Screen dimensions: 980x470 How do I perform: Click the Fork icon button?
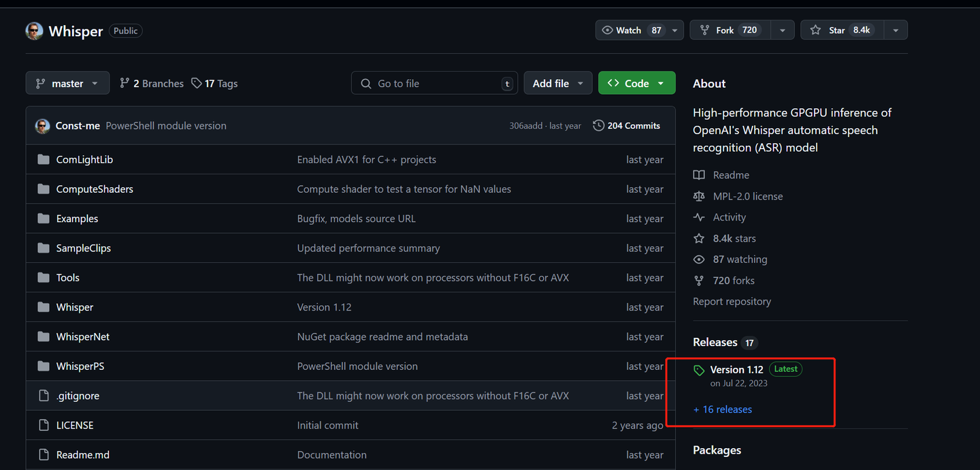coord(703,30)
